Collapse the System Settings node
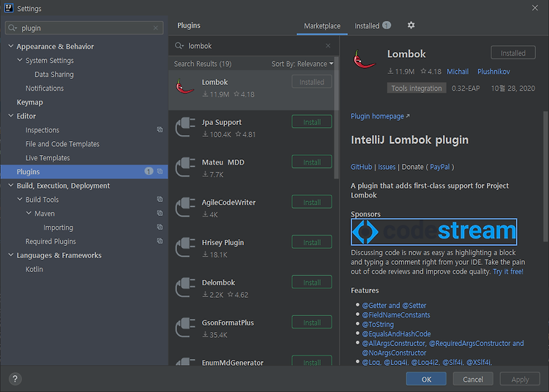This screenshot has width=549, height=392. (20, 60)
